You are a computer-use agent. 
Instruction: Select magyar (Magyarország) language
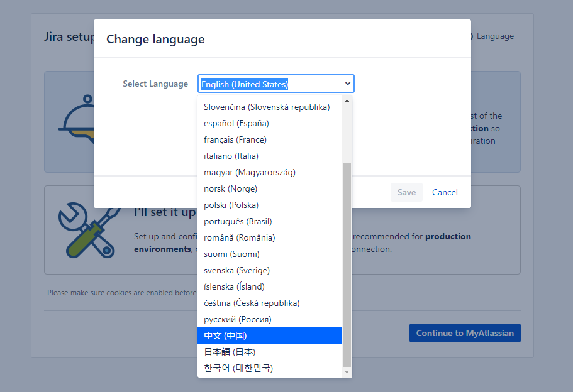[x=269, y=172]
